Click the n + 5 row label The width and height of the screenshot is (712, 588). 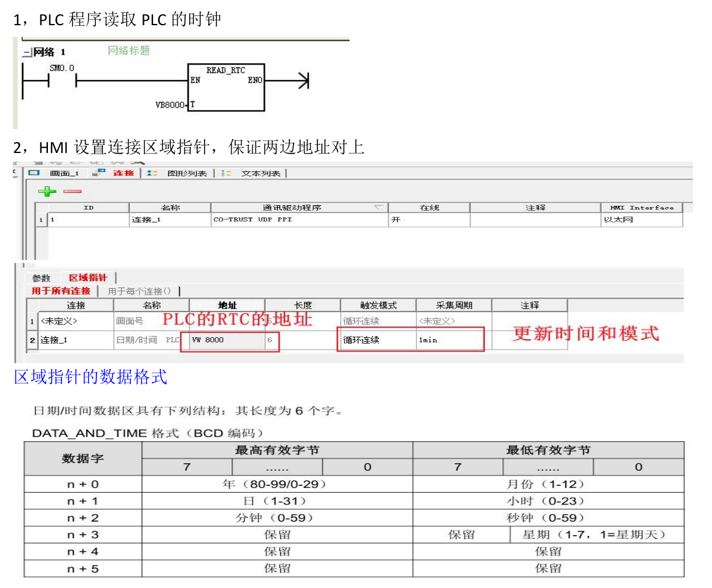coord(83,568)
